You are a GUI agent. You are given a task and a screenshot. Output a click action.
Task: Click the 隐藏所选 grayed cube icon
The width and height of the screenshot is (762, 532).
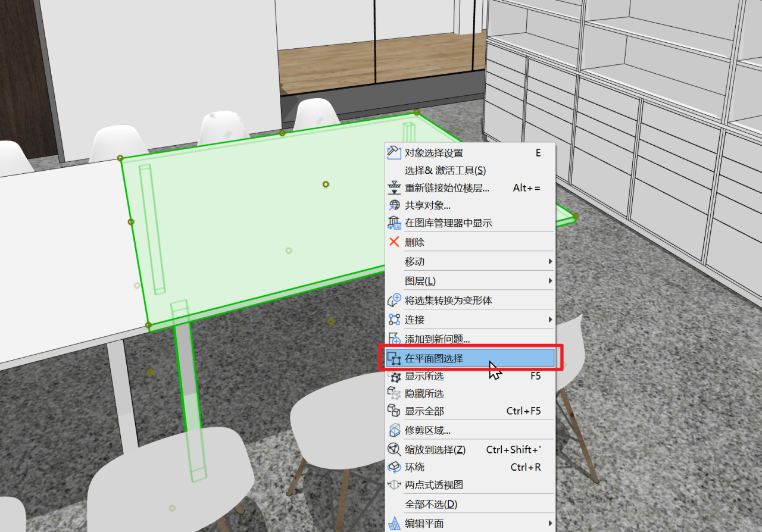tap(394, 393)
